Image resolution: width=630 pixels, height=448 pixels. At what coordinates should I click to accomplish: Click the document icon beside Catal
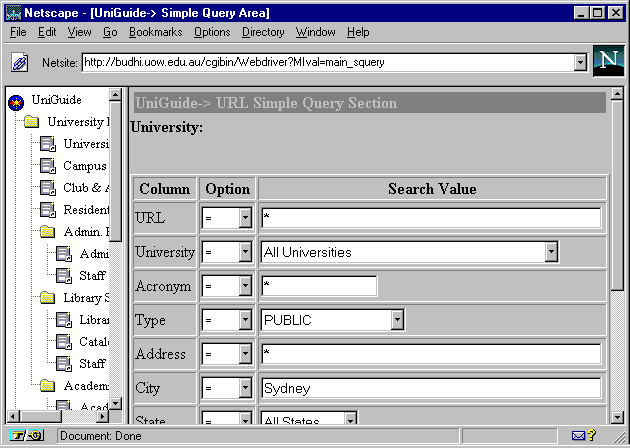click(x=63, y=342)
